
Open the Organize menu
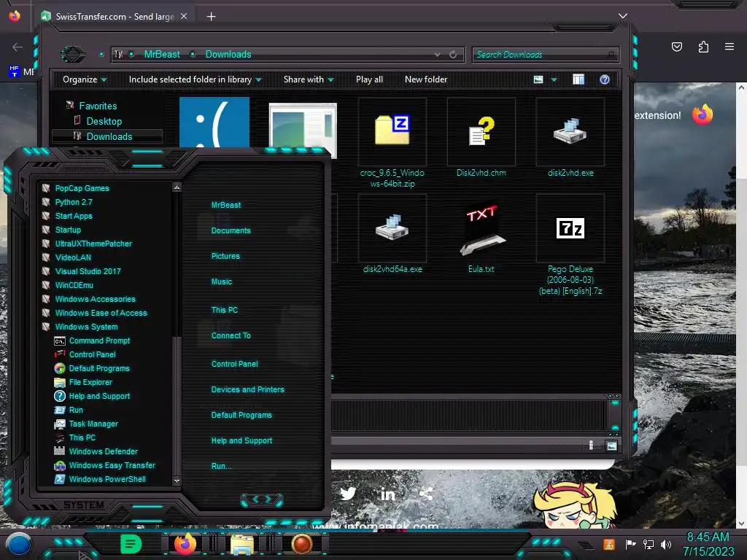pyautogui.click(x=85, y=79)
